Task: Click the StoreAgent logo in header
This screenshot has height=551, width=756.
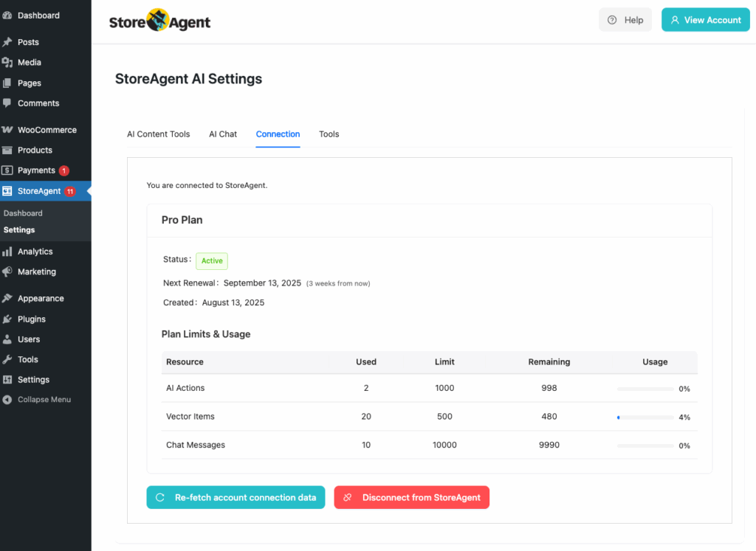Action: (159, 21)
